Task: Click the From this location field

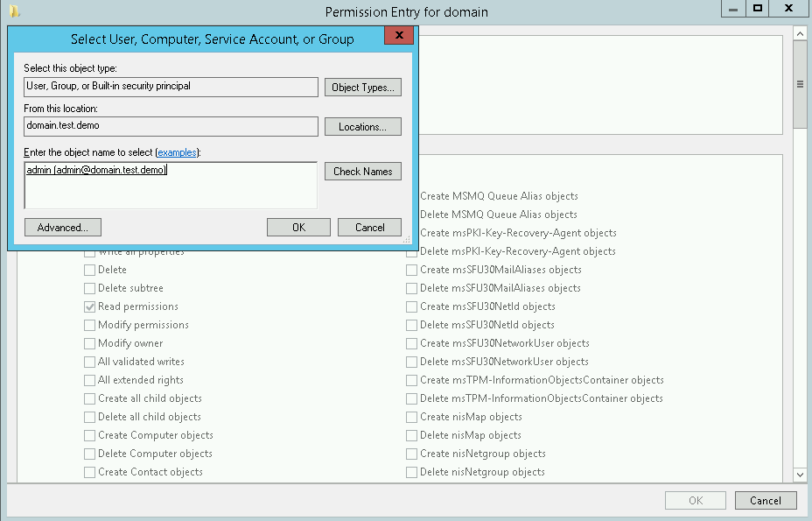Action: pyautogui.click(x=171, y=126)
